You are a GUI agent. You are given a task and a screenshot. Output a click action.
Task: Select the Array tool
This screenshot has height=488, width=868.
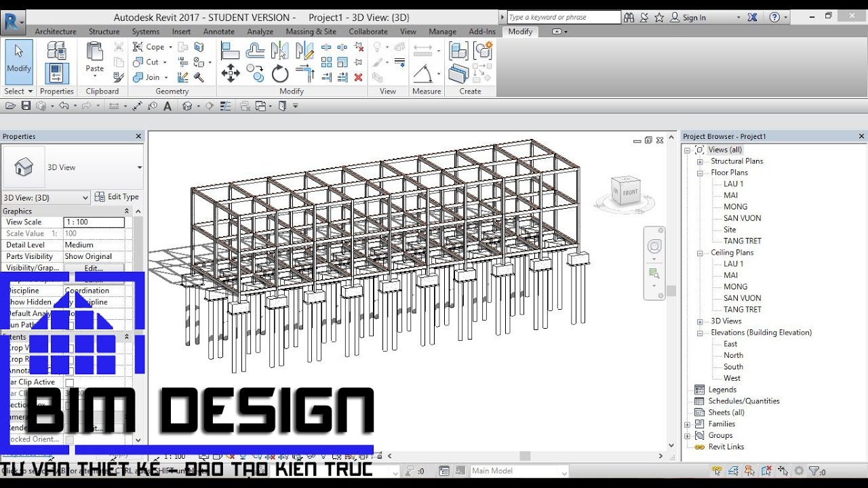326,62
